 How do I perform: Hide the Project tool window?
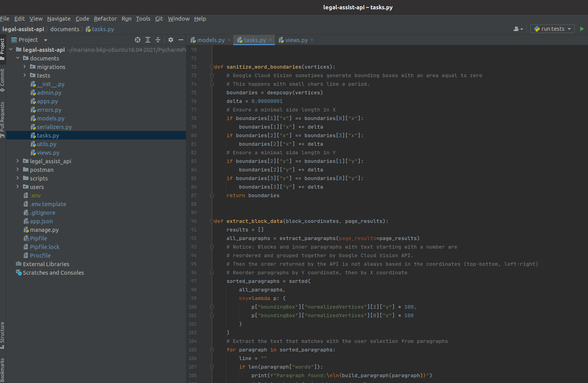pos(181,40)
